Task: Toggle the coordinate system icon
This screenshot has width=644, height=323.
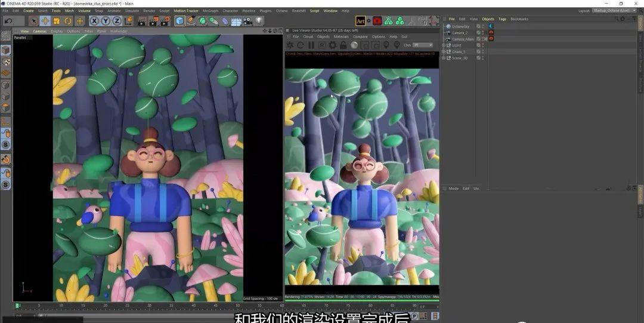Action: click(x=129, y=21)
